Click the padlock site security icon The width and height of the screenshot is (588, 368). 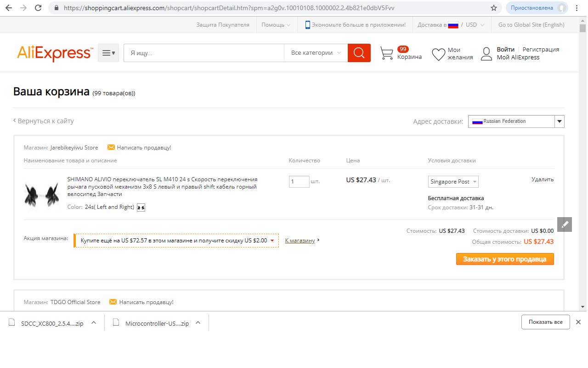click(57, 8)
